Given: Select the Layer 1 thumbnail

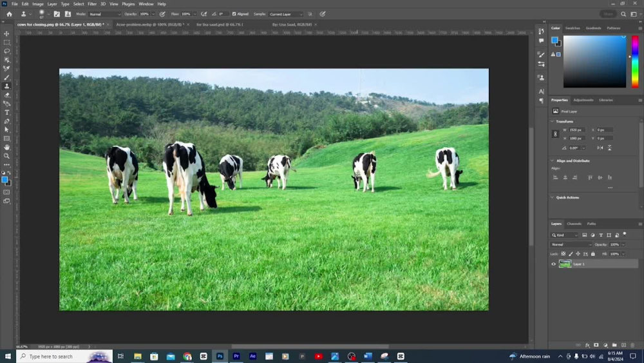Looking at the screenshot, I should (x=565, y=264).
